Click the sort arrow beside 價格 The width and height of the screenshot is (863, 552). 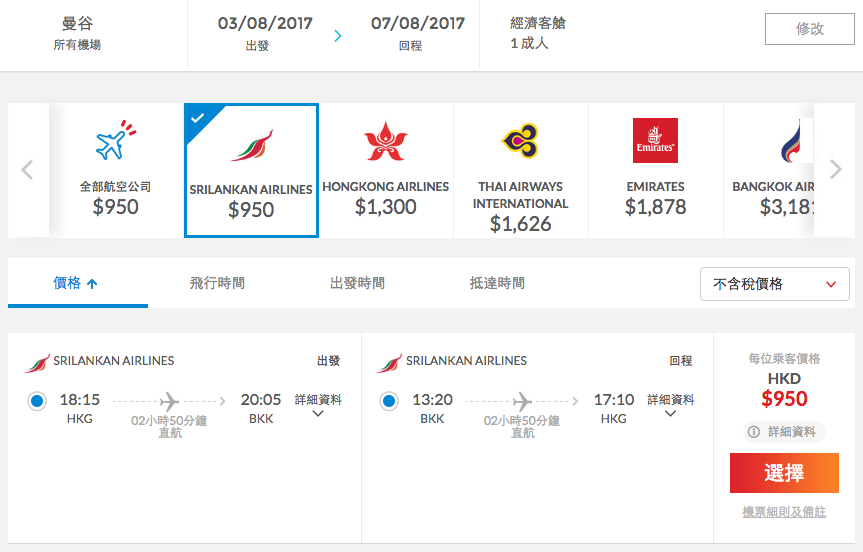point(92,284)
